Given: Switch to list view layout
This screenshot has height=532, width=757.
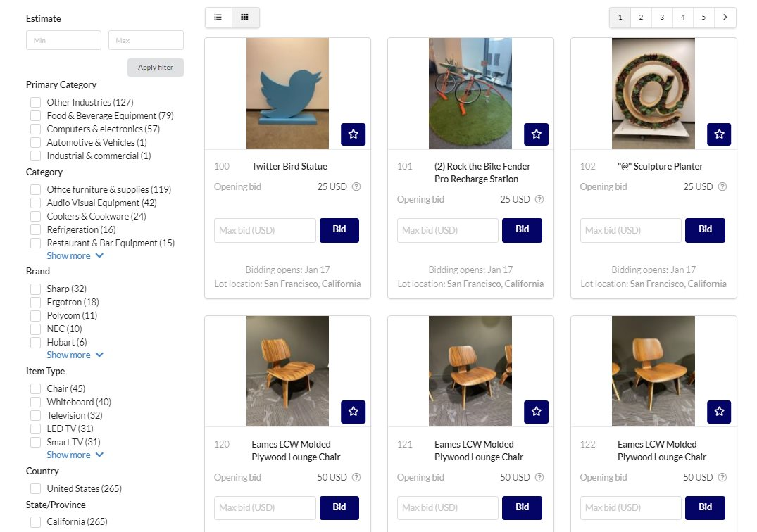Looking at the screenshot, I should coord(218,18).
